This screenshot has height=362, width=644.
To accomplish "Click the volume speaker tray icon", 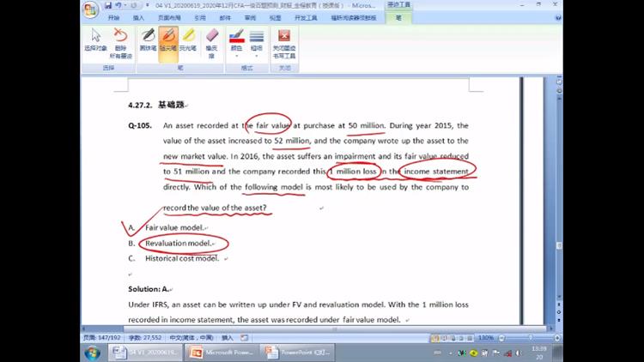I will point(519,353).
